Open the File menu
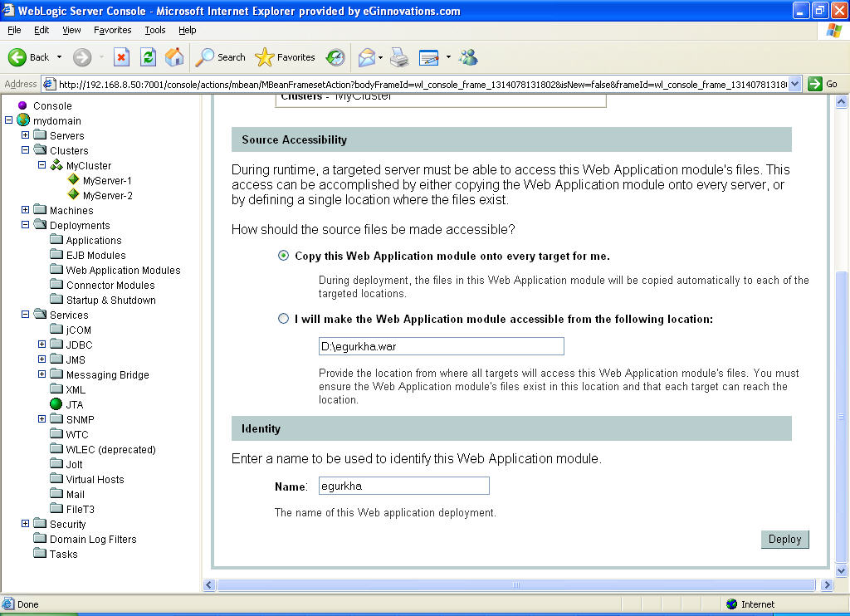Image resolution: width=850 pixels, height=616 pixels. click(x=14, y=30)
